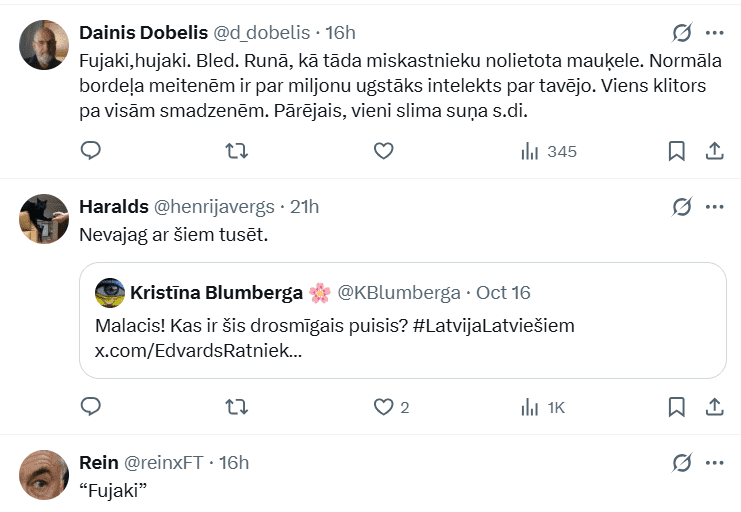The height and width of the screenshot is (512, 741).
Task: Open more options on Rein's tweet
Action: [715, 462]
